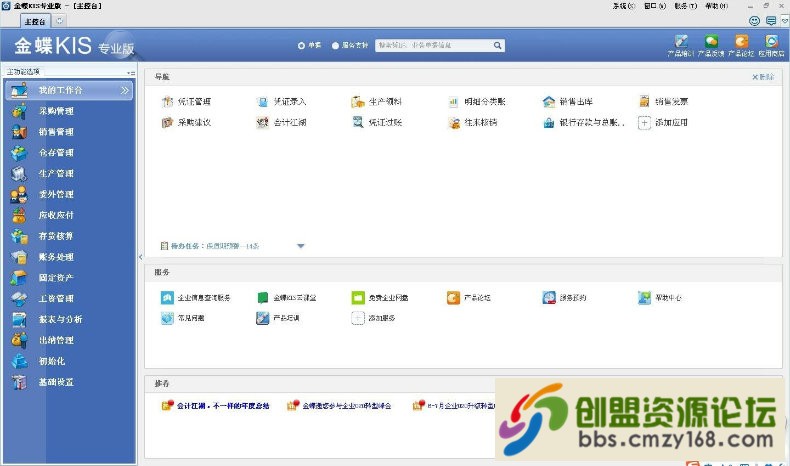Click 添加应用 plus button
The image size is (790, 466).
pyautogui.click(x=644, y=122)
